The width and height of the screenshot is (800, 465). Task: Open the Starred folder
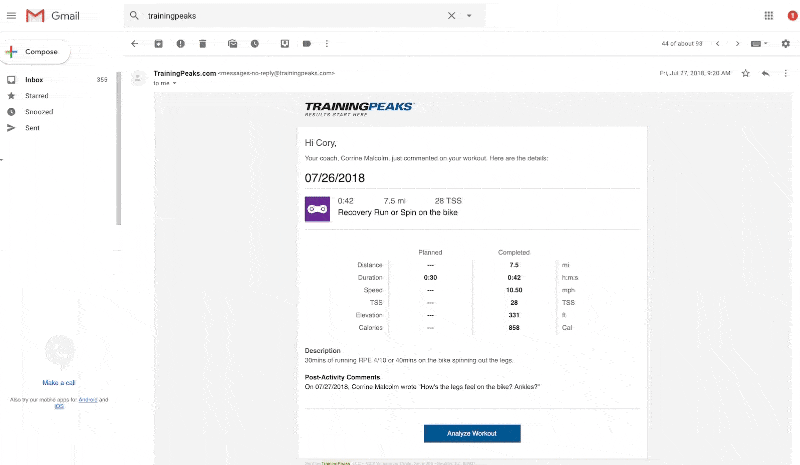click(37, 96)
